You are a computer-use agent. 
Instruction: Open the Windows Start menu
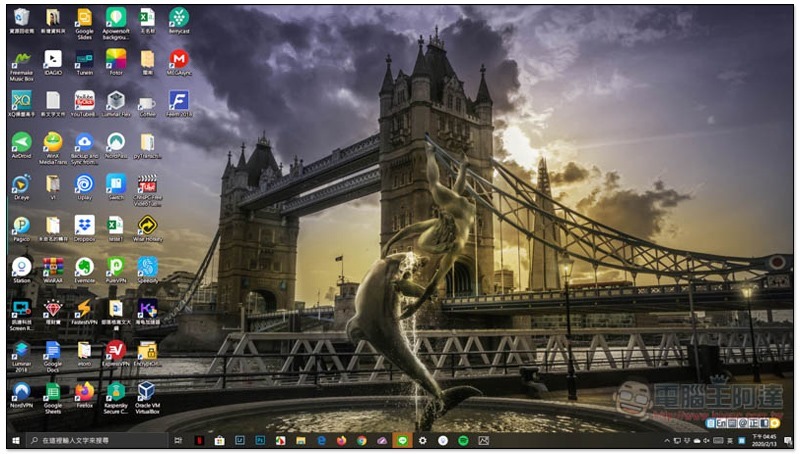click(x=16, y=440)
